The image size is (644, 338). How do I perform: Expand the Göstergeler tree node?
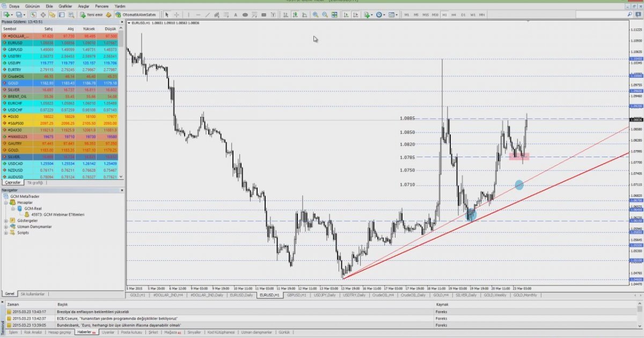click(6, 221)
